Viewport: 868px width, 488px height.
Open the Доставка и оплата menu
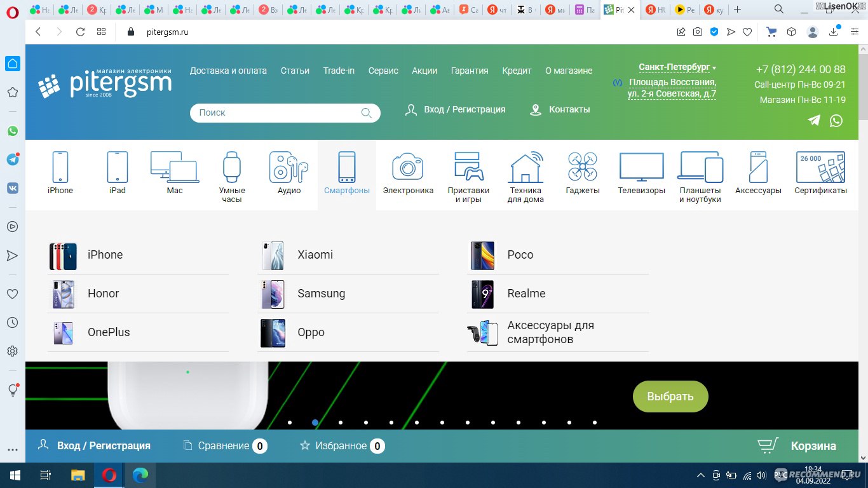[228, 71]
